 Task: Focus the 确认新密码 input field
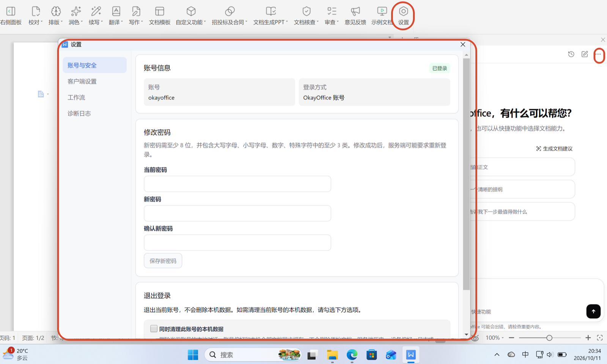coord(237,243)
